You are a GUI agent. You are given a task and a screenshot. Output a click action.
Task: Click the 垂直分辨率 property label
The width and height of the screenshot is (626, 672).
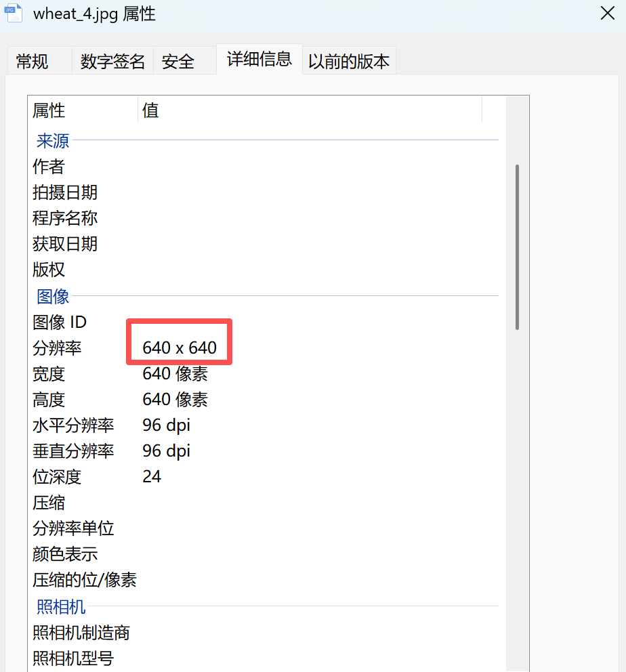pos(73,451)
